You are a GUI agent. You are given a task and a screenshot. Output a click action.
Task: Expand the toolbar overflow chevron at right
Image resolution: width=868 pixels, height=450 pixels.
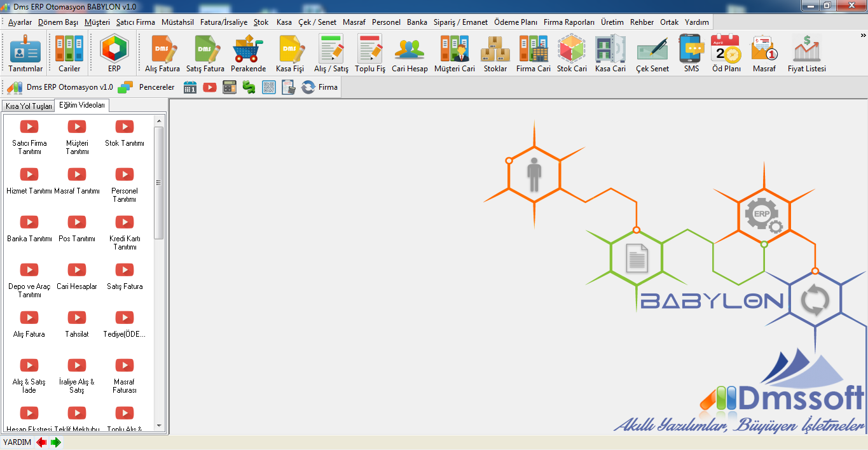tap(863, 35)
